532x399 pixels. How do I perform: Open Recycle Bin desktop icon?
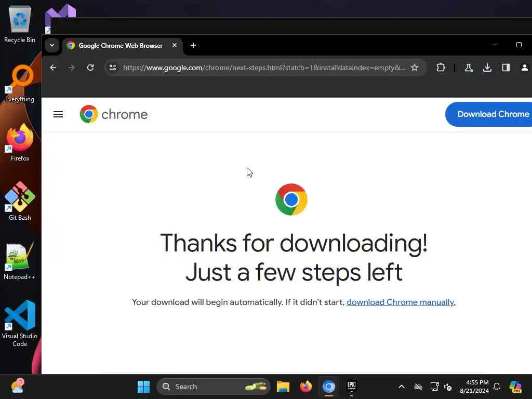(20, 24)
